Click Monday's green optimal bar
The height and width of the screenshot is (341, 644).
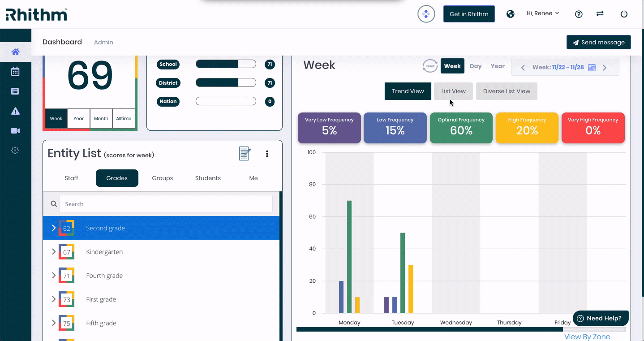(x=349, y=257)
